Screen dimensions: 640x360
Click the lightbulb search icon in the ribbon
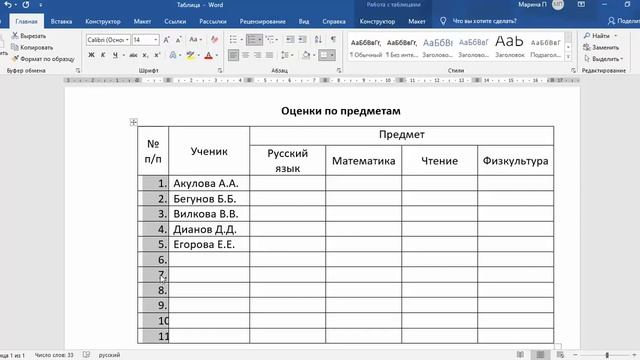click(x=443, y=21)
